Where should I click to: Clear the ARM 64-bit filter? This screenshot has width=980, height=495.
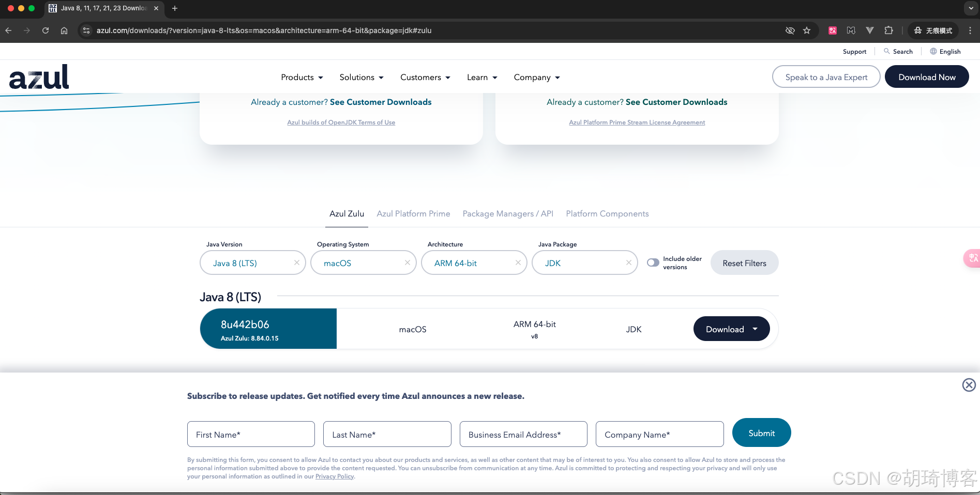click(518, 262)
